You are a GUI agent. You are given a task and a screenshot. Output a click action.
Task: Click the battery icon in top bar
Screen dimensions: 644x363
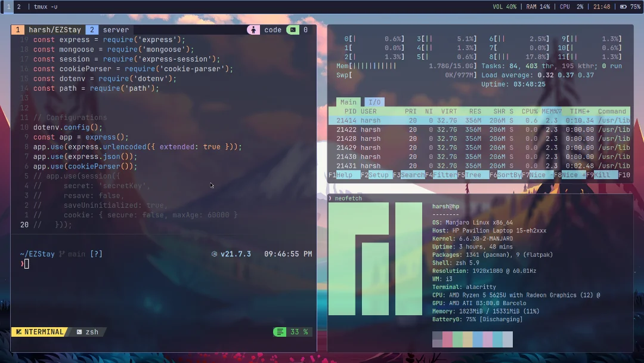pos(623,7)
